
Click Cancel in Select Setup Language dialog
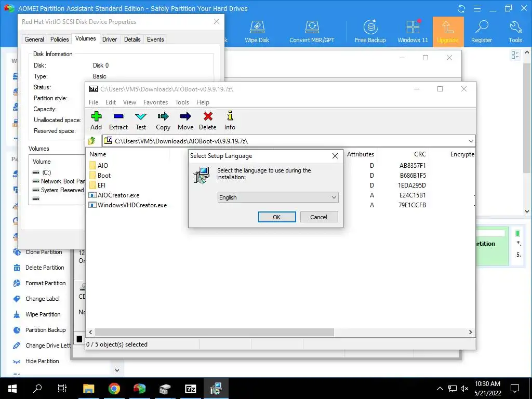click(x=318, y=217)
